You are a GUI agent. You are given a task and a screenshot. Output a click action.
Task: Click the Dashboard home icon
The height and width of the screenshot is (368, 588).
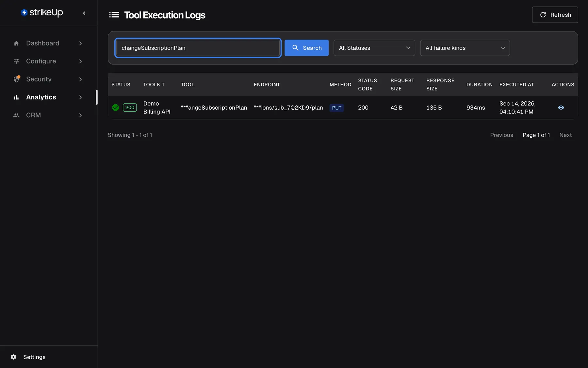(16, 43)
